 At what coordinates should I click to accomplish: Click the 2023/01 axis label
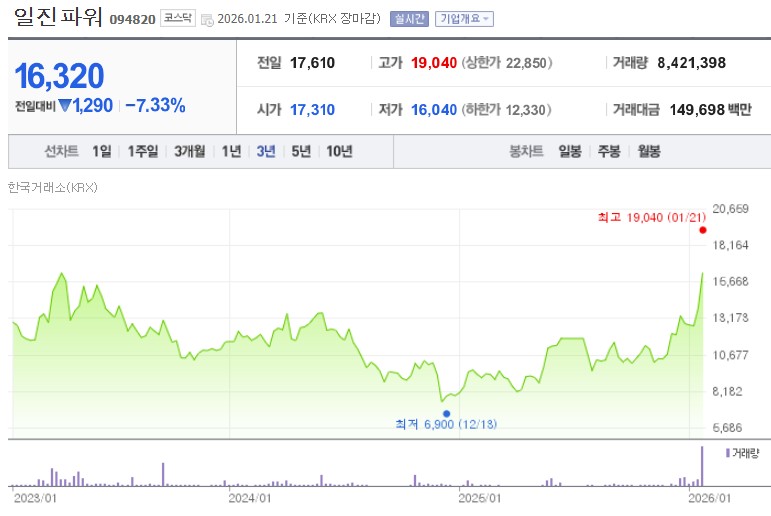pyautogui.click(x=35, y=498)
